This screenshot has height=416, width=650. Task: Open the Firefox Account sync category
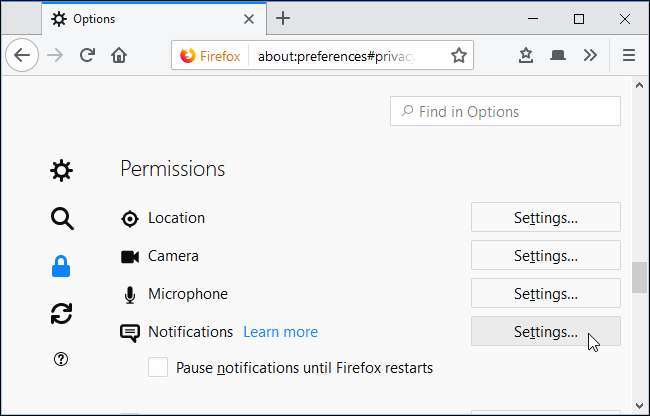point(61,314)
